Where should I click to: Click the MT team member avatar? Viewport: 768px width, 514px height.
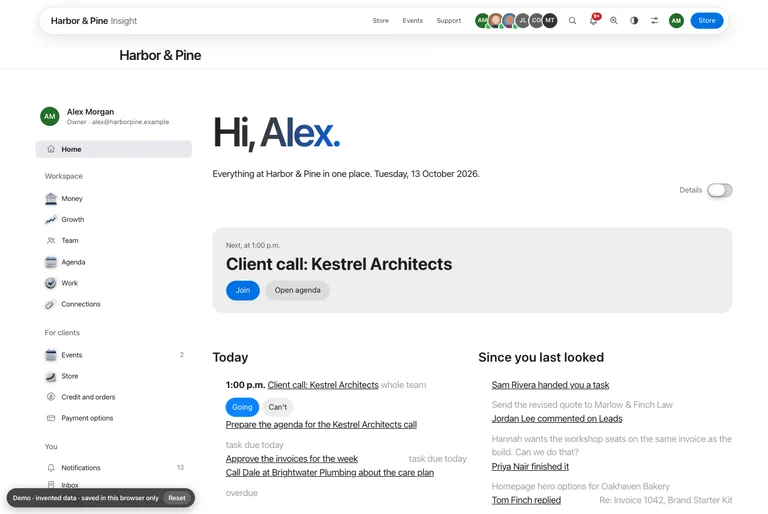[550, 21]
